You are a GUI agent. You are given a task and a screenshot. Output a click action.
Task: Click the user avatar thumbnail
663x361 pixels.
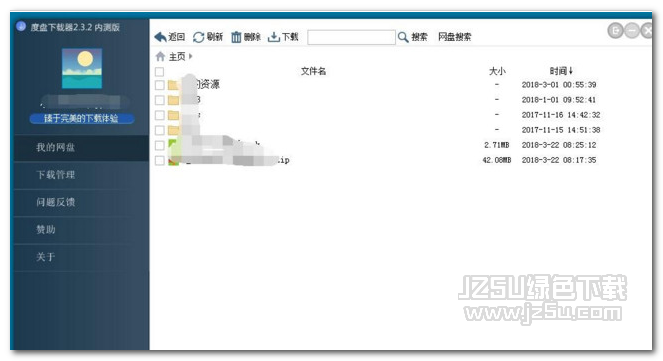click(82, 68)
